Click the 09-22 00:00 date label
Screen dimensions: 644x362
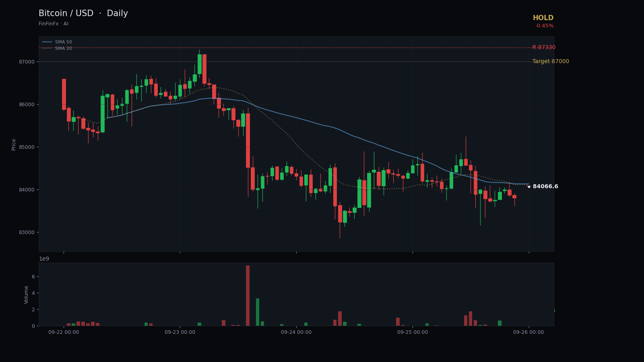[64, 332]
